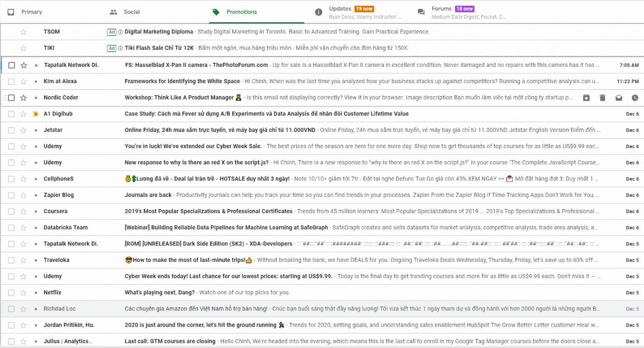Toggle importance marker on Traveloka email
The image size is (644, 348).
[x=36, y=260]
